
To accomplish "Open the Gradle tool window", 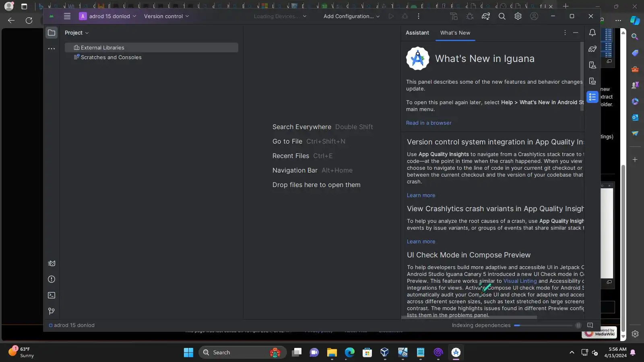I will coord(592,49).
